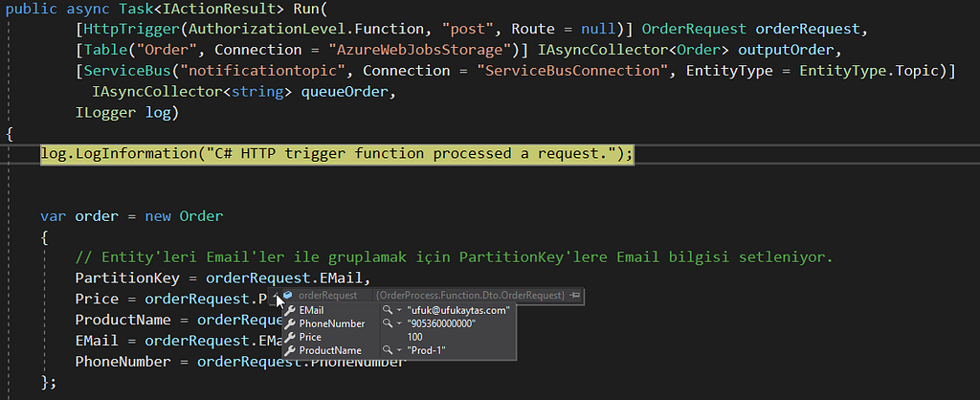Open visualizer dropdown arrow for EMail row
Viewport: 980px width, 400px height.
coord(399,311)
